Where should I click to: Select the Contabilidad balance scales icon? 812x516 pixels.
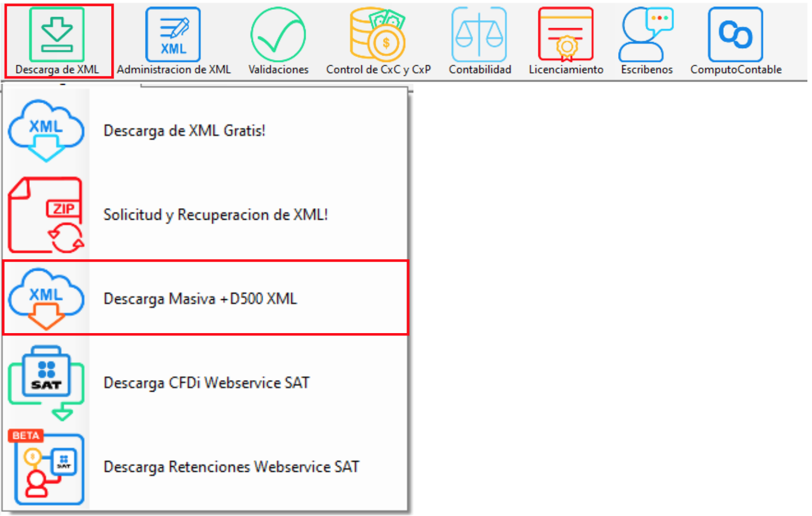coord(479,33)
